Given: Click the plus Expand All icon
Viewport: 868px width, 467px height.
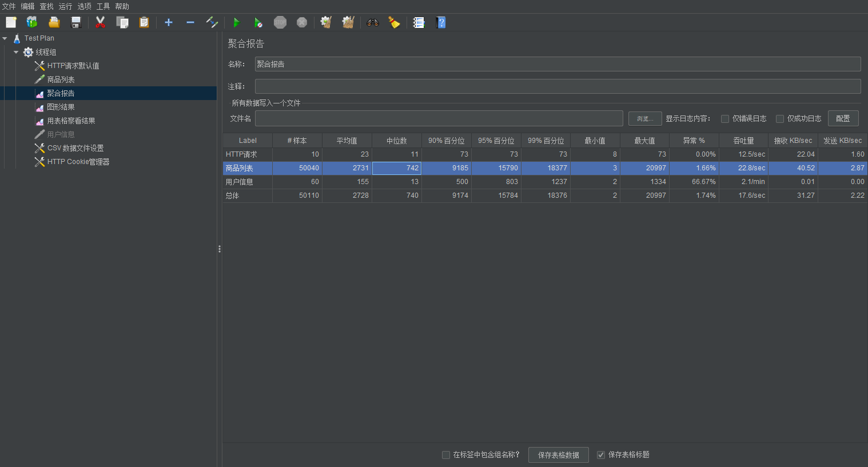Looking at the screenshot, I should (x=169, y=22).
